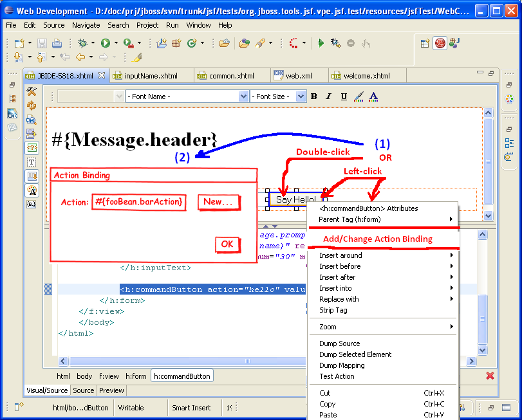The width and height of the screenshot is (522, 420).
Task: Expand the External Tools dropdown arrow
Action: click(140, 43)
